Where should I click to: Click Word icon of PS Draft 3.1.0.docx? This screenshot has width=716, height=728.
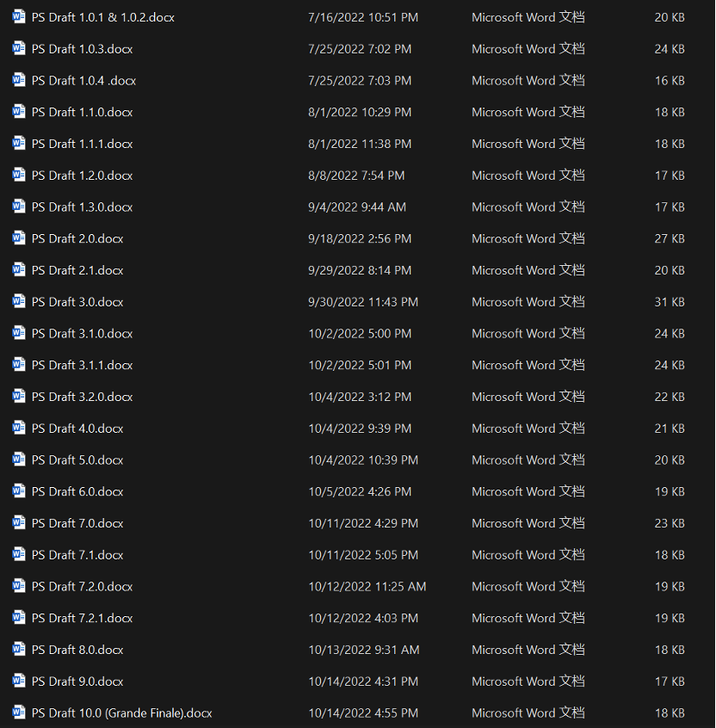point(19,333)
